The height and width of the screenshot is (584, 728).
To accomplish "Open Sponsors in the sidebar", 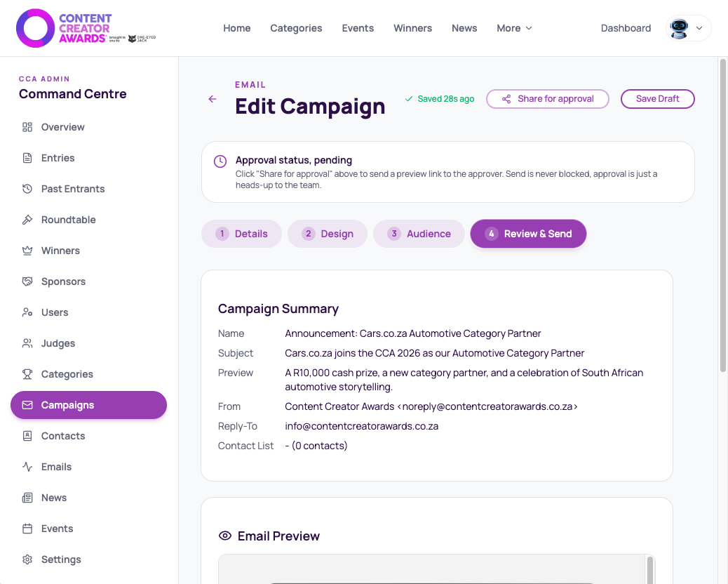I will click(x=88, y=281).
